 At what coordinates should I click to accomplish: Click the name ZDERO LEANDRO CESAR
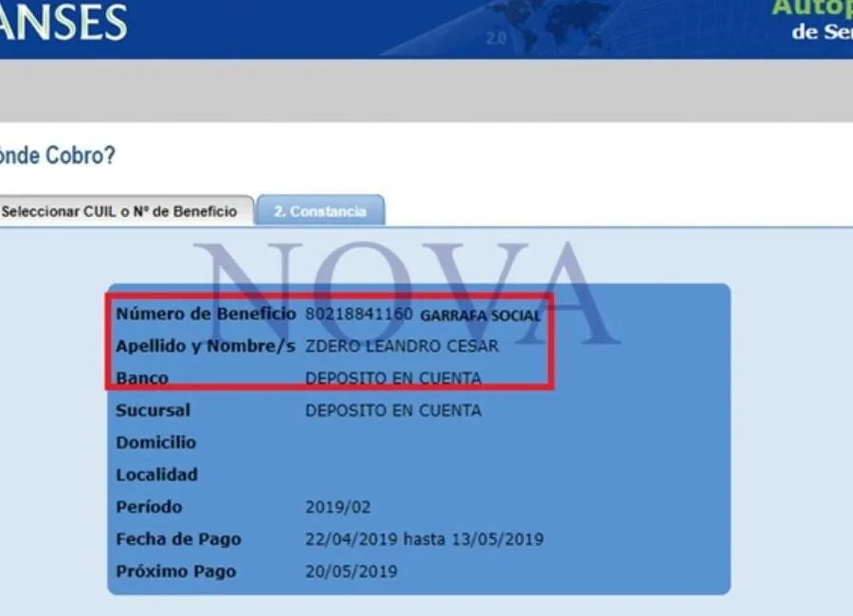pos(402,346)
